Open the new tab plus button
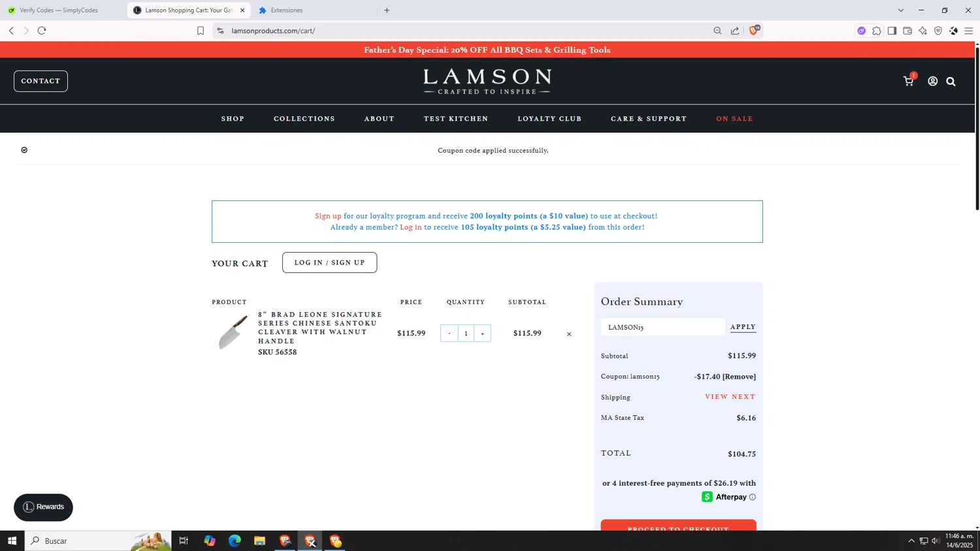The width and height of the screenshot is (980, 551). pyautogui.click(x=387, y=10)
